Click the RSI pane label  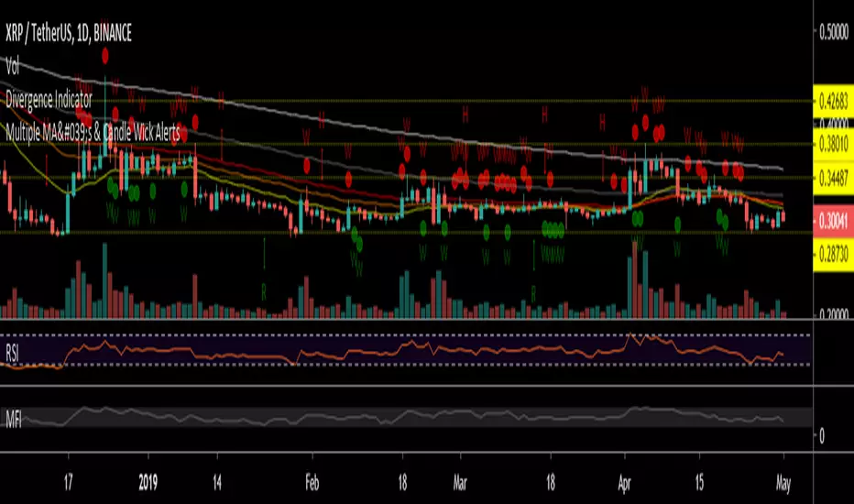tap(12, 353)
